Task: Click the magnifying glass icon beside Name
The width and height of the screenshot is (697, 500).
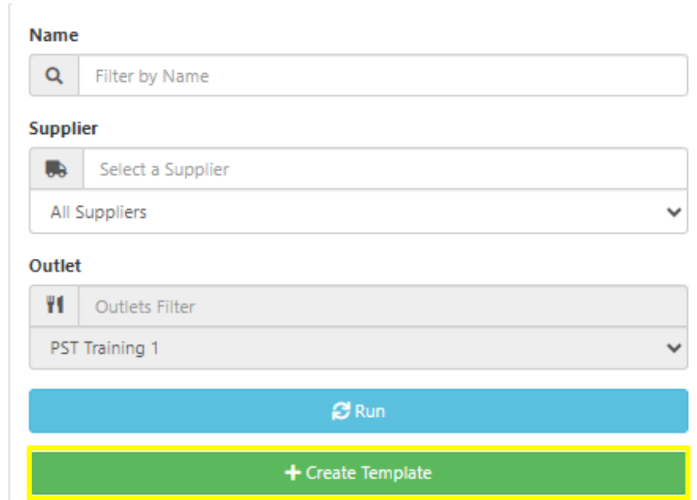Action: [x=54, y=76]
